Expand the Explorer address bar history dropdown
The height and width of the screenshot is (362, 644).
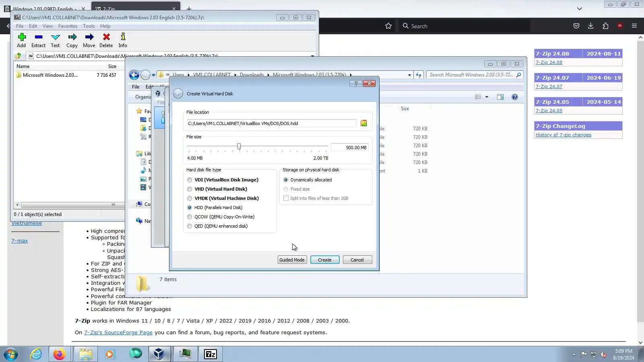pos(409,75)
